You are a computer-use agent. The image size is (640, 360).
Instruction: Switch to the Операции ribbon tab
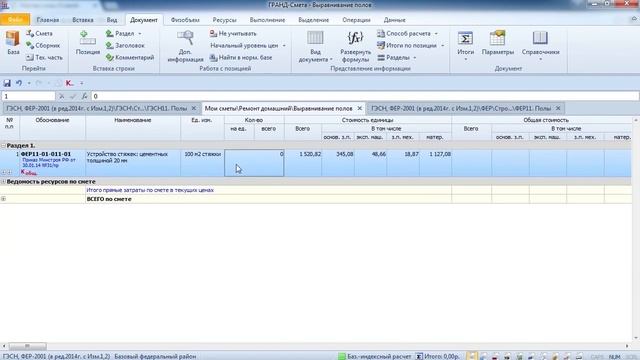pos(356,20)
